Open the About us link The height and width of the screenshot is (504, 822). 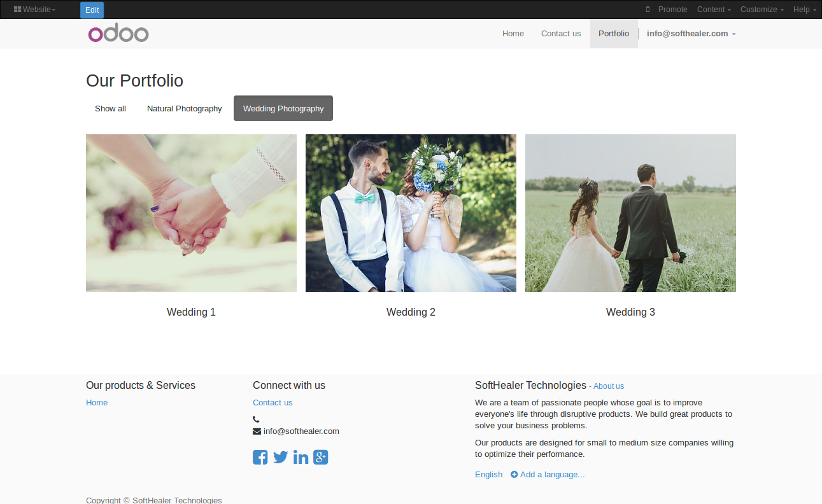609,386
